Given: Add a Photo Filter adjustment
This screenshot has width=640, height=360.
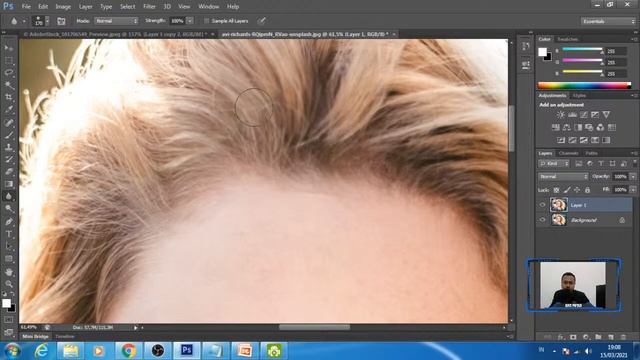Looking at the screenshot, I should (x=589, y=127).
